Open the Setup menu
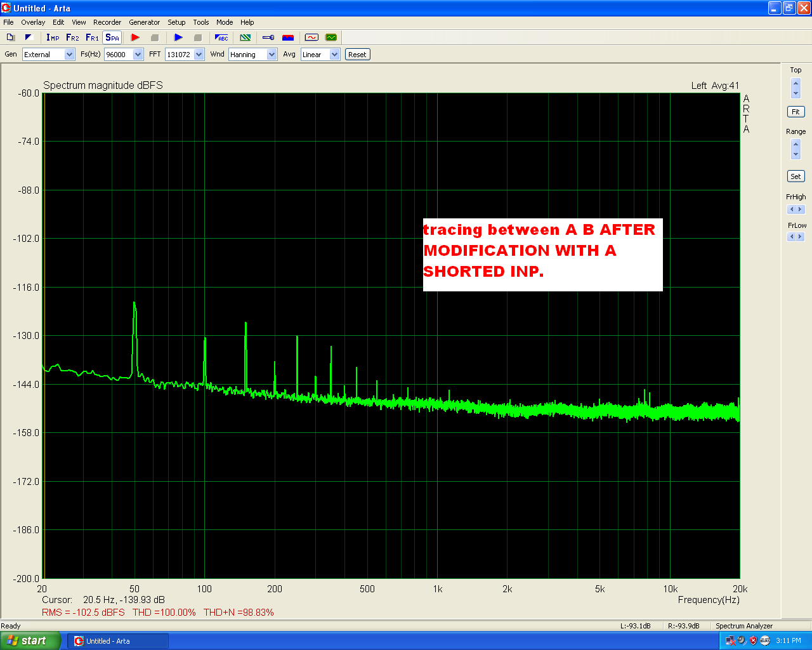Image resolution: width=812 pixels, height=650 pixels. click(x=176, y=22)
